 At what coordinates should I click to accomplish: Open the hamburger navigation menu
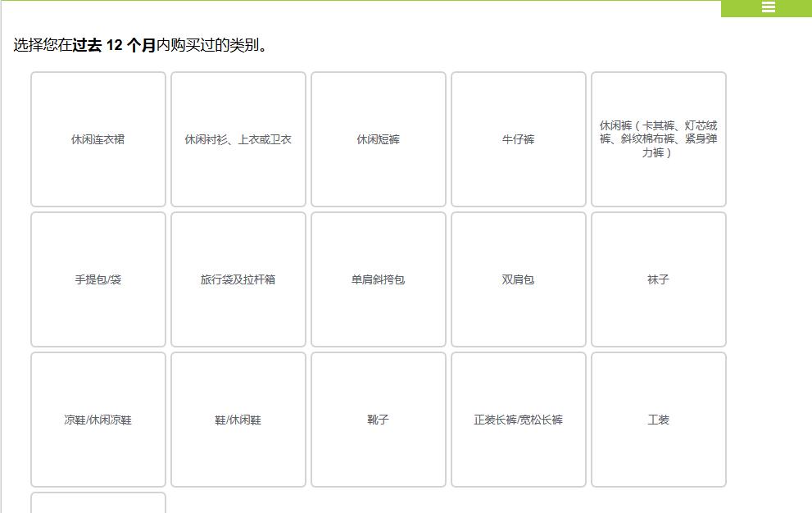[x=767, y=7]
